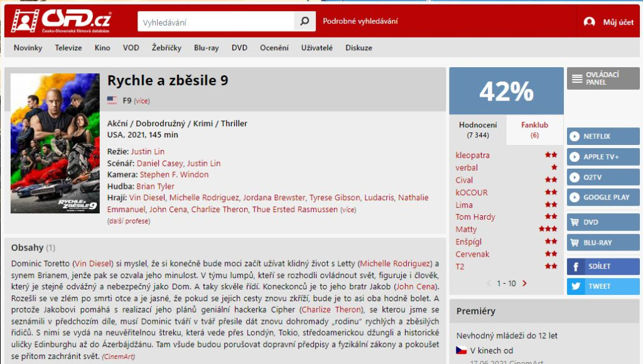Open the Můj účet user icon
The height and width of the screenshot is (364, 643).
(x=589, y=22)
